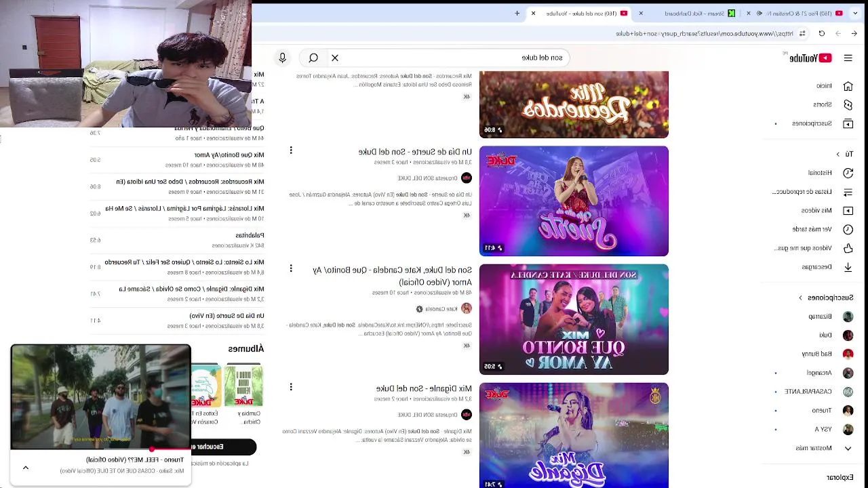Select Mix Lo Siento list row
Screen dimensions: 868x488
[177, 267]
